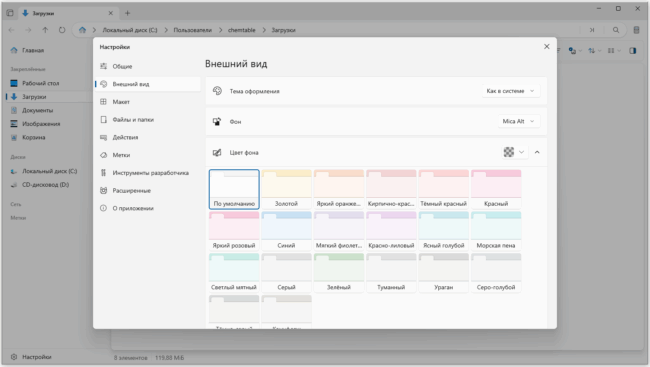Navigate up one folder level

click(45, 30)
